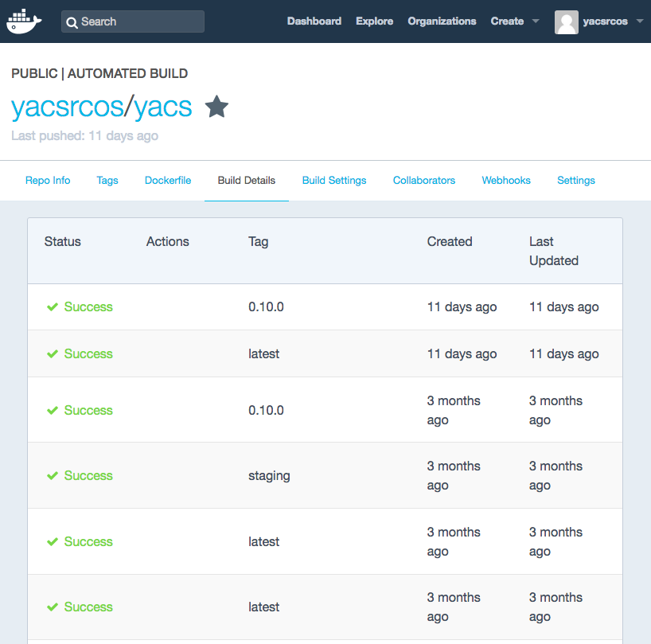Click the Last Updated column header
The height and width of the screenshot is (644, 651).
click(554, 252)
